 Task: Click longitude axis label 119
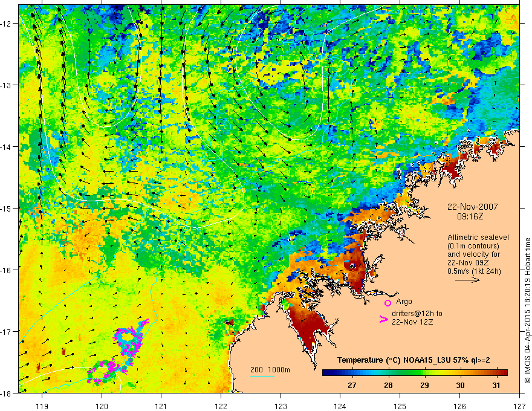pos(42,406)
